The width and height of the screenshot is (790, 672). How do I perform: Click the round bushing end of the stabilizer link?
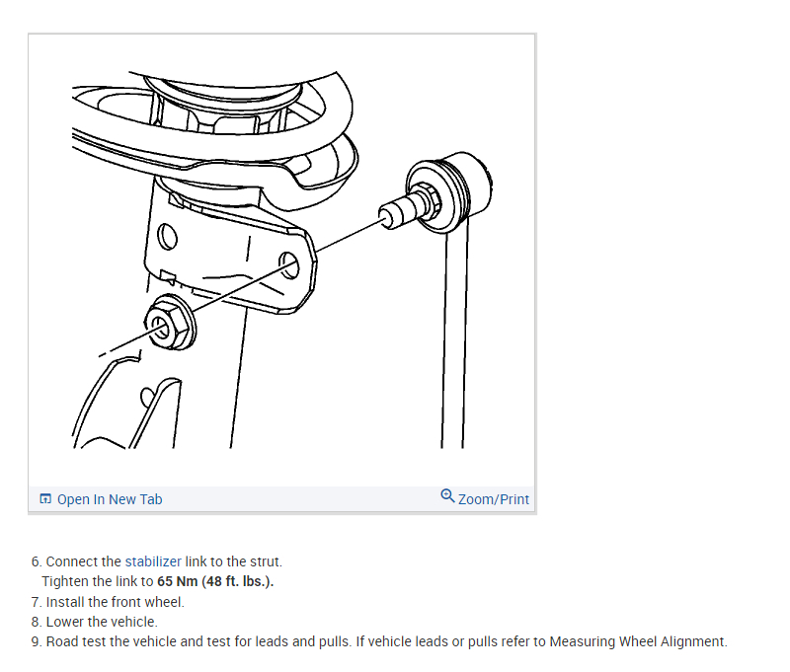click(x=448, y=193)
